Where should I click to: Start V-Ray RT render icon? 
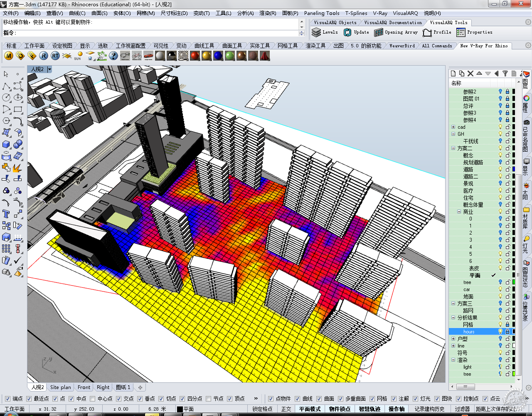[55, 56]
